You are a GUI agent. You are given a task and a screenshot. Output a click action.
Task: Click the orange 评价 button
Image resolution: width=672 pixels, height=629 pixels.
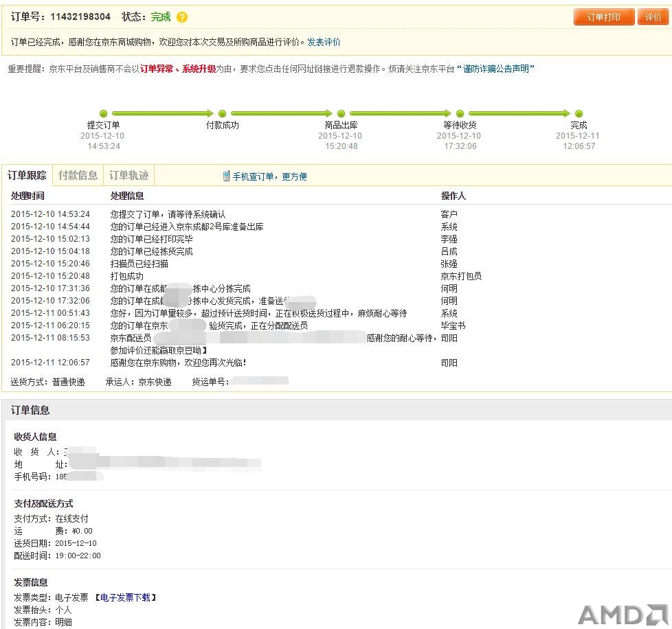(653, 17)
